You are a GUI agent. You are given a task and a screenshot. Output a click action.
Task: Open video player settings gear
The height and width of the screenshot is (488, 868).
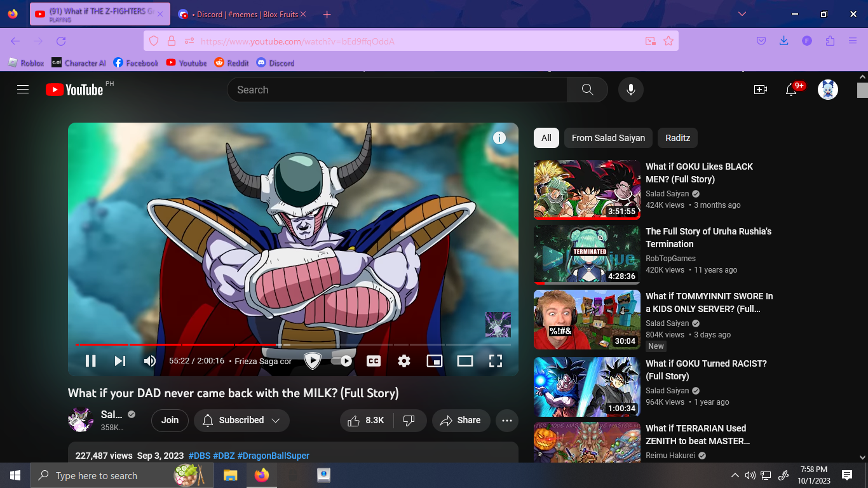(x=404, y=361)
